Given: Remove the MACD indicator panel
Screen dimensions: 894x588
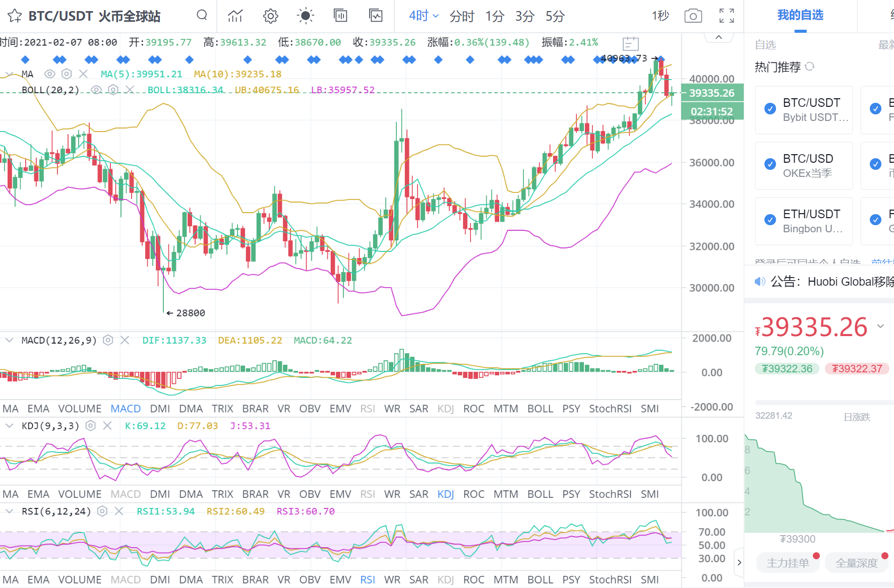Looking at the screenshot, I should 125,341.
